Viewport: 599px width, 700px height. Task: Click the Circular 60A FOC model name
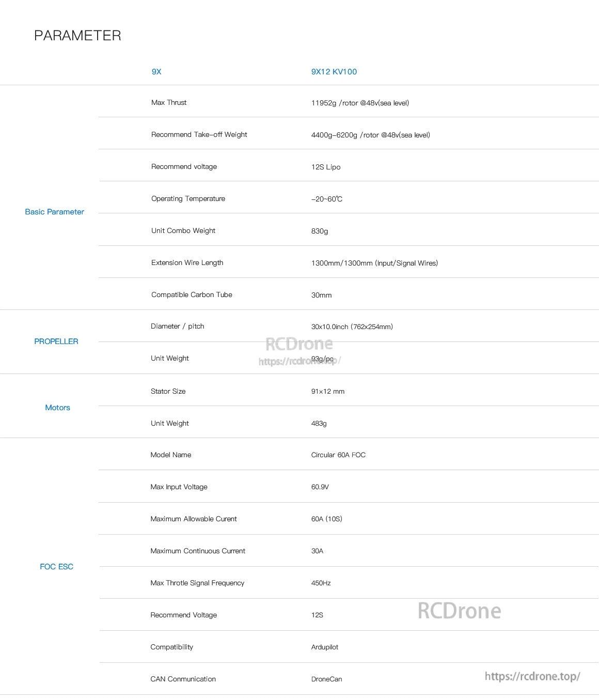pyautogui.click(x=338, y=455)
